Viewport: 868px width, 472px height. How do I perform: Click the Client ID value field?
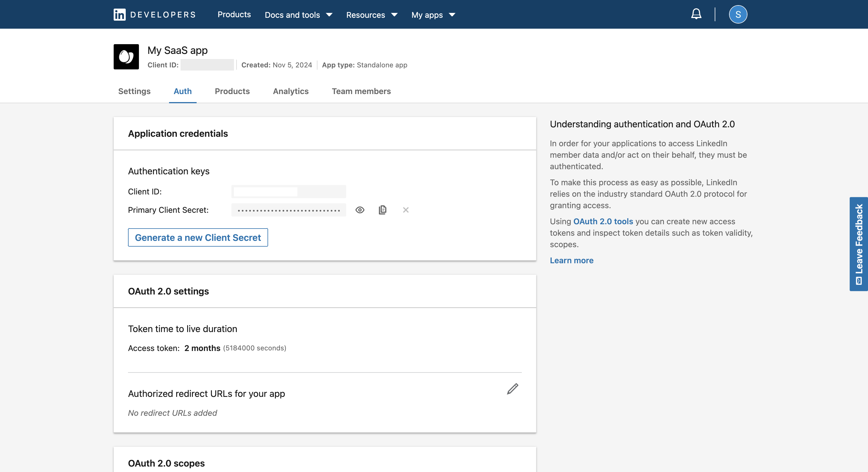(x=288, y=192)
